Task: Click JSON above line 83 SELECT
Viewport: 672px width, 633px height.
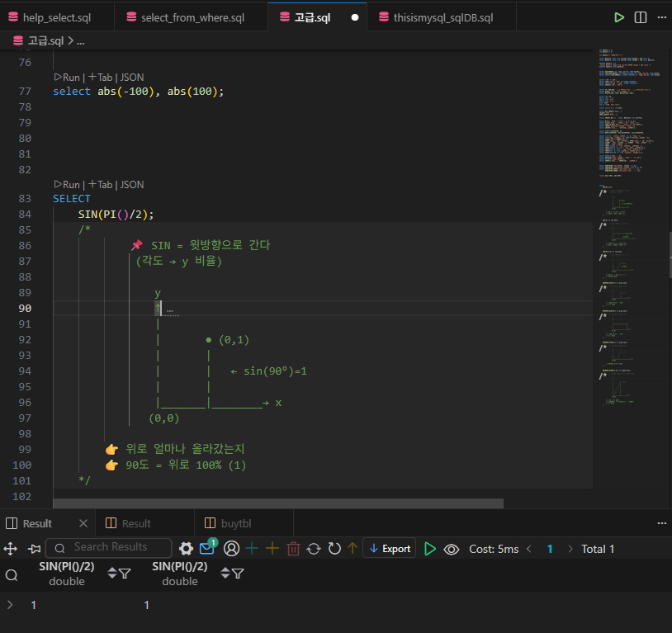Action: coord(132,184)
